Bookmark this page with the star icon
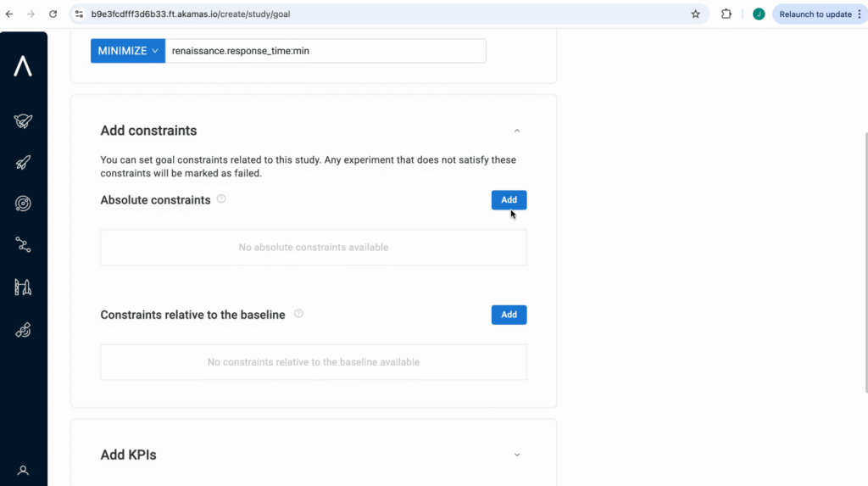The image size is (868, 486). tap(695, 14)
